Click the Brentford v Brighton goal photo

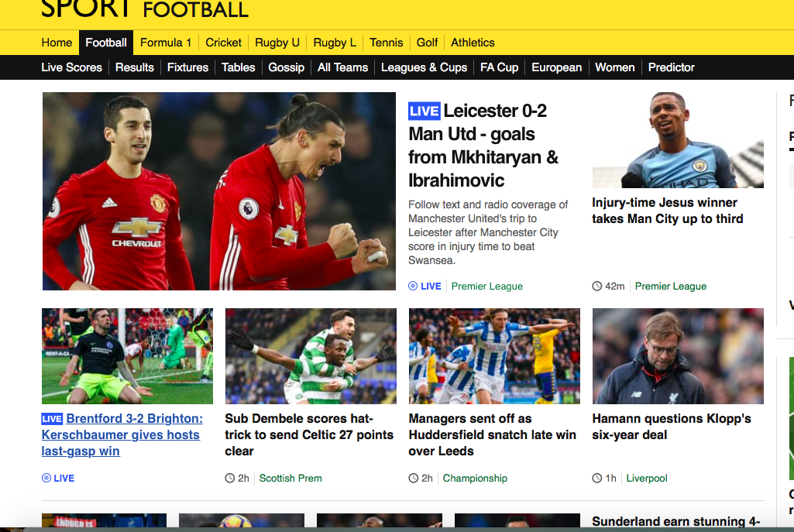pos(127,356)
